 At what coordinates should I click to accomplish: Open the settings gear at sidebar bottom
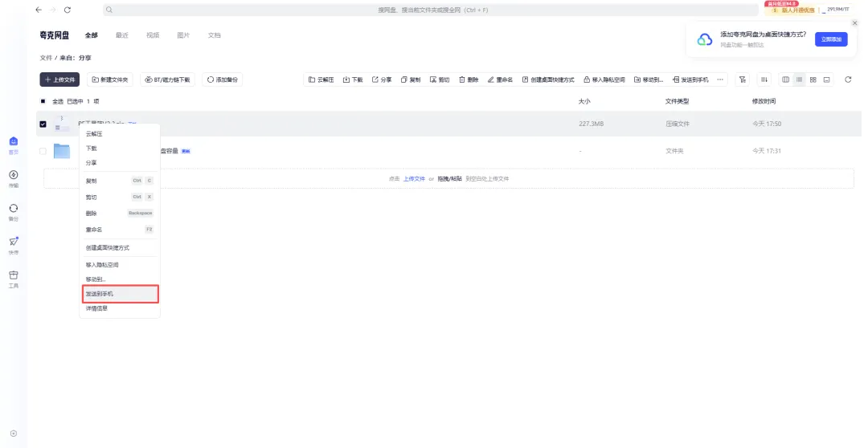coord(14,434)
